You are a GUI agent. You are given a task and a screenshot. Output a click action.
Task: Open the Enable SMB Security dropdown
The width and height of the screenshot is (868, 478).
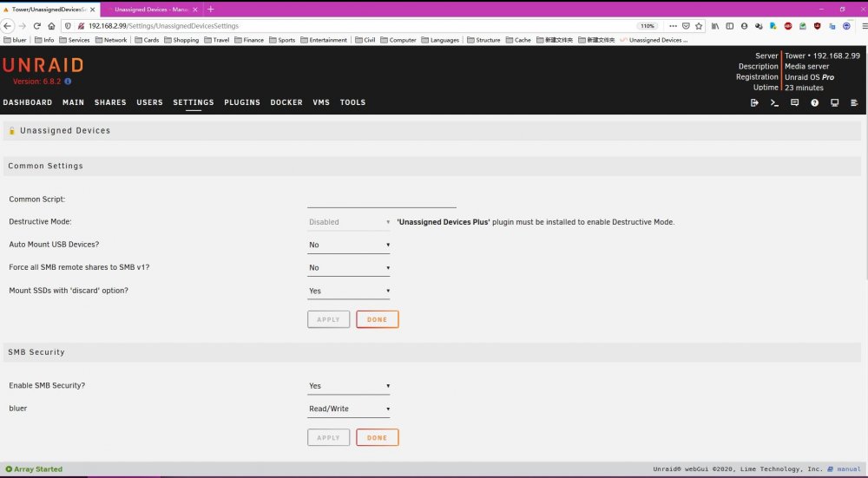tap(349, 386)
